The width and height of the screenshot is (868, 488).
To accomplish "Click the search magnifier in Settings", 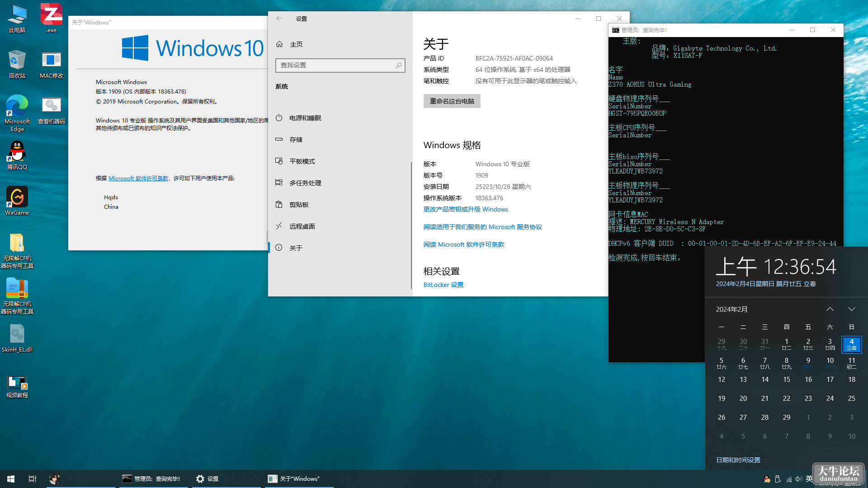I will click(399, 65).
